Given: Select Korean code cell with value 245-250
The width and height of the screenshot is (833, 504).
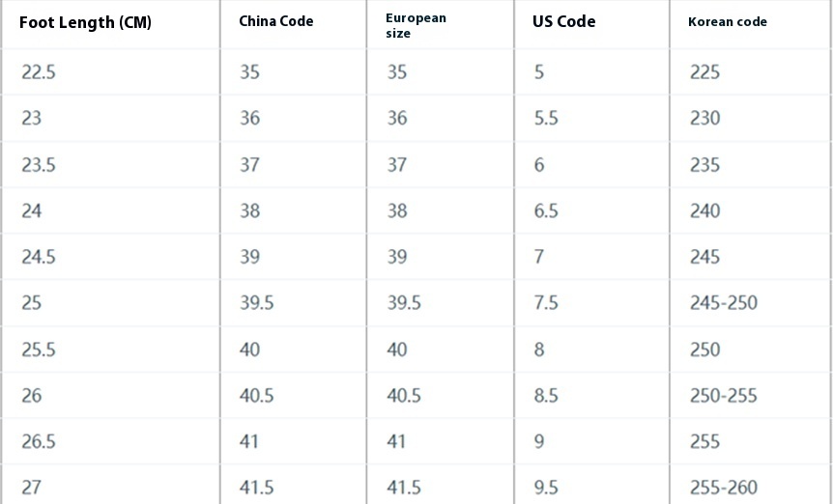Looking at the screenshot, I should pos(724,303).
